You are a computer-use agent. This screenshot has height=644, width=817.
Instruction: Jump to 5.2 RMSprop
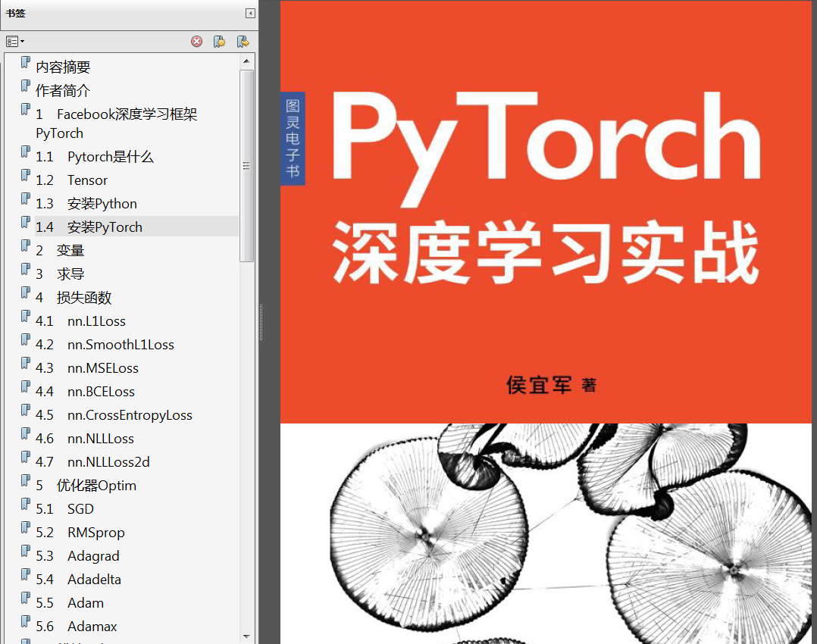pos(80,533)
